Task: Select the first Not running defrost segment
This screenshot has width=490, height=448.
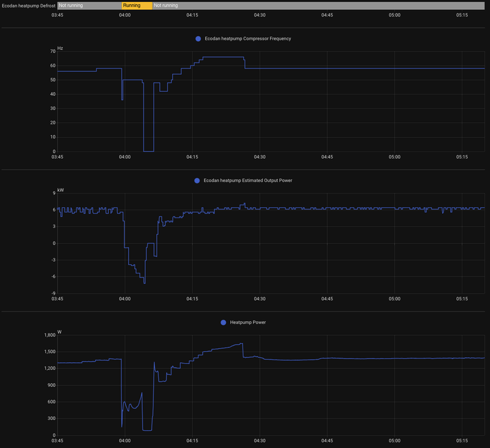Action: [x=89, y=6]
